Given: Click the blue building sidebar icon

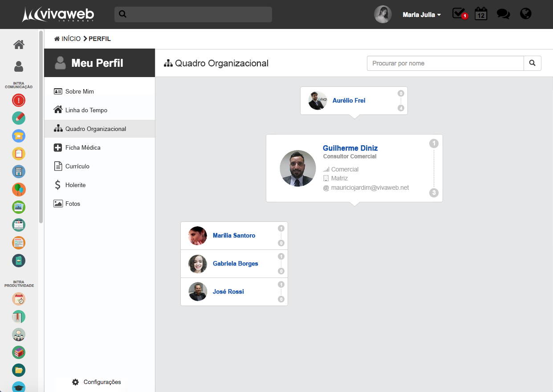Looking at the screenshot, I should 19,171.
